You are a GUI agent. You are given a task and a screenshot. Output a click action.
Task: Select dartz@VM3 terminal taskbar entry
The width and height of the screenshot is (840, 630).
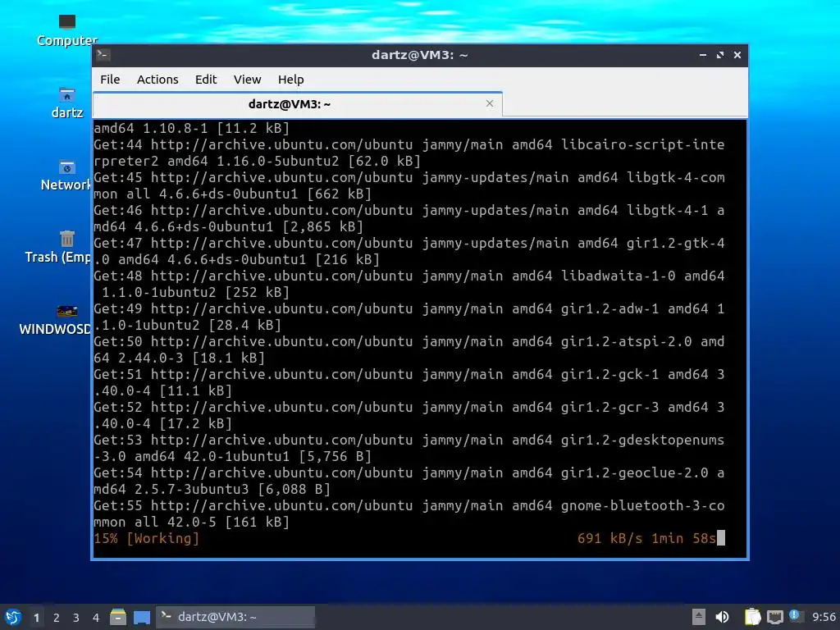coord(235,617)
